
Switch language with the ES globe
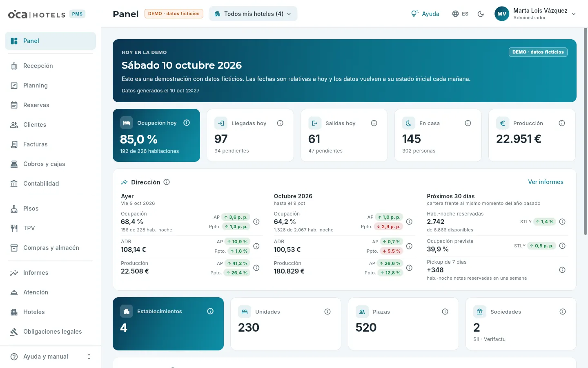tap(460, 14)
